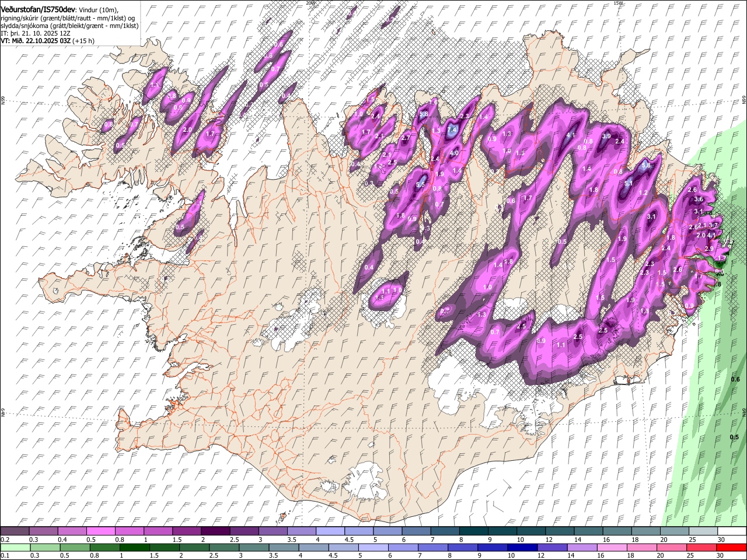Click the lower legend swatch starting at 2.5
Image resolution: width=747 pixels, height=560 pixels.
(x=224, y=547)
